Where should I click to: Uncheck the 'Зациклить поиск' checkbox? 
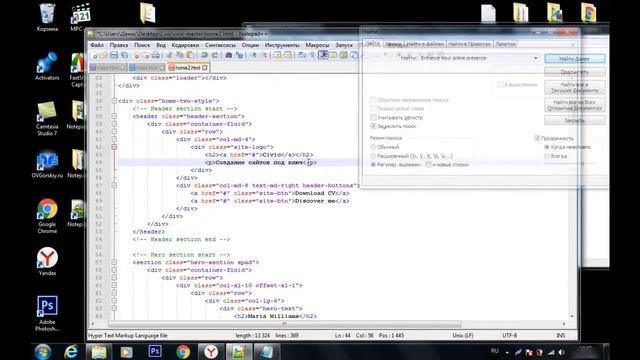click(373, 126)
